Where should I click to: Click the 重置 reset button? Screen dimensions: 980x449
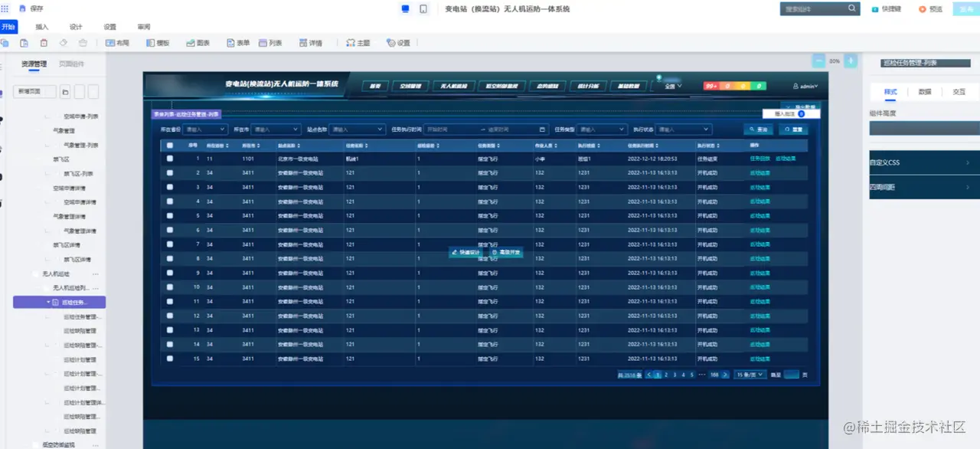click(794, 129)
